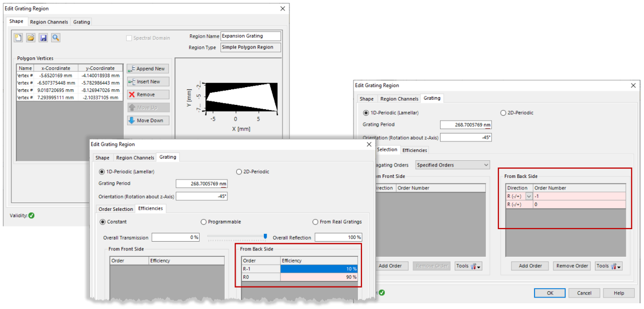Image resolution: width=644 pixels, height=309 pixels.
Task: Close the Order Selection Edit Grating Region window
Action: coord(634,85)
